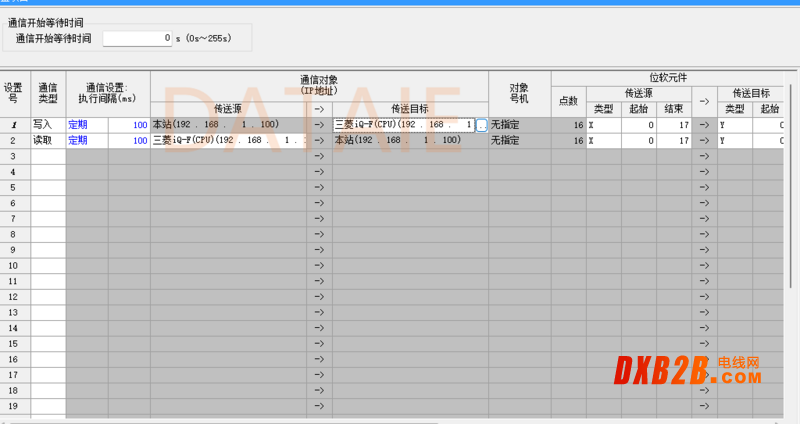Select row header number 1
The image size is (800, 424).
pyautogui.click(x=15, y=125)
